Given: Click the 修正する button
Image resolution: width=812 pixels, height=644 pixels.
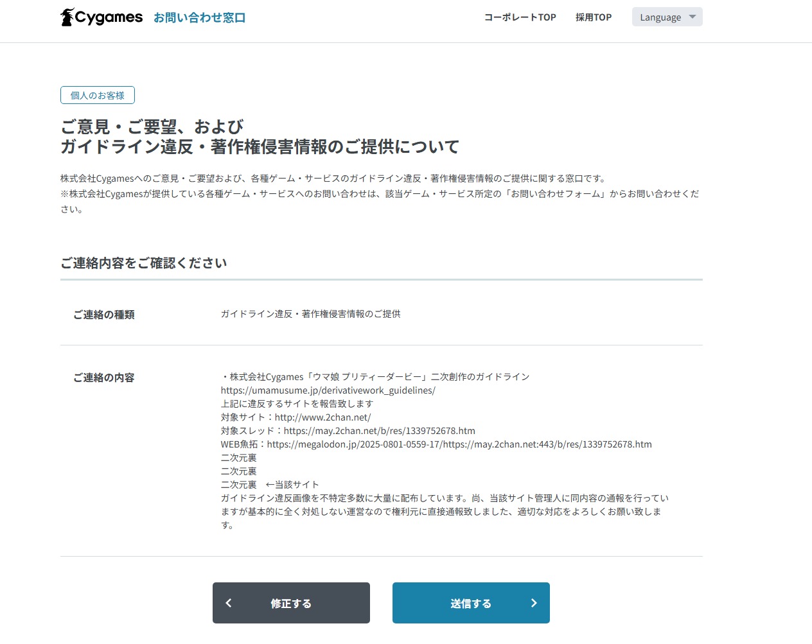Looking at the screenshot, I should tap(291, 603).
